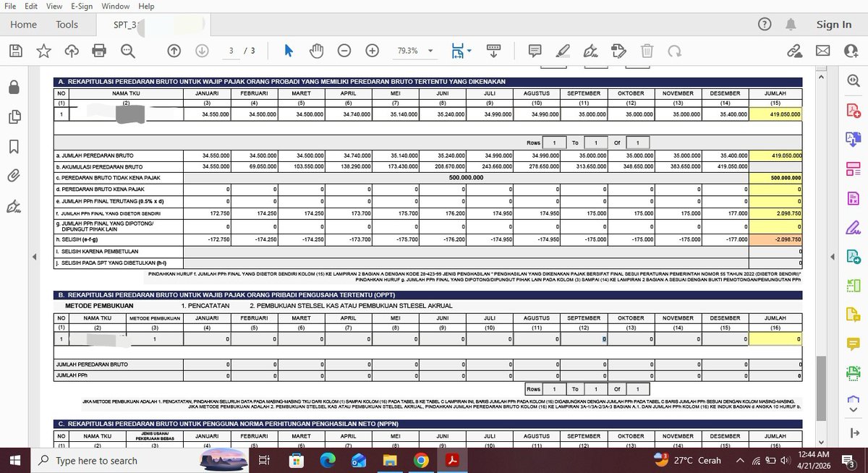Click the trash delete icon in toolbar
Screen dimensions: 868x473
pos(647,51)
